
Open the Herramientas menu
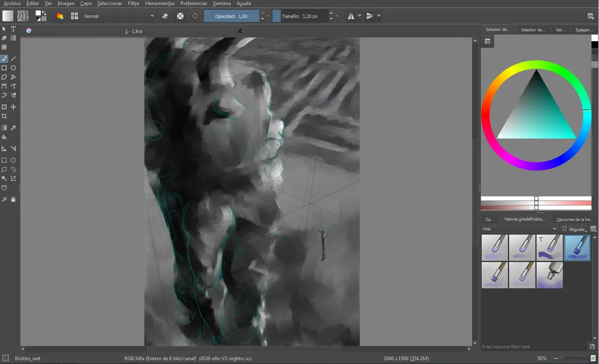click(x=160, y=3)
